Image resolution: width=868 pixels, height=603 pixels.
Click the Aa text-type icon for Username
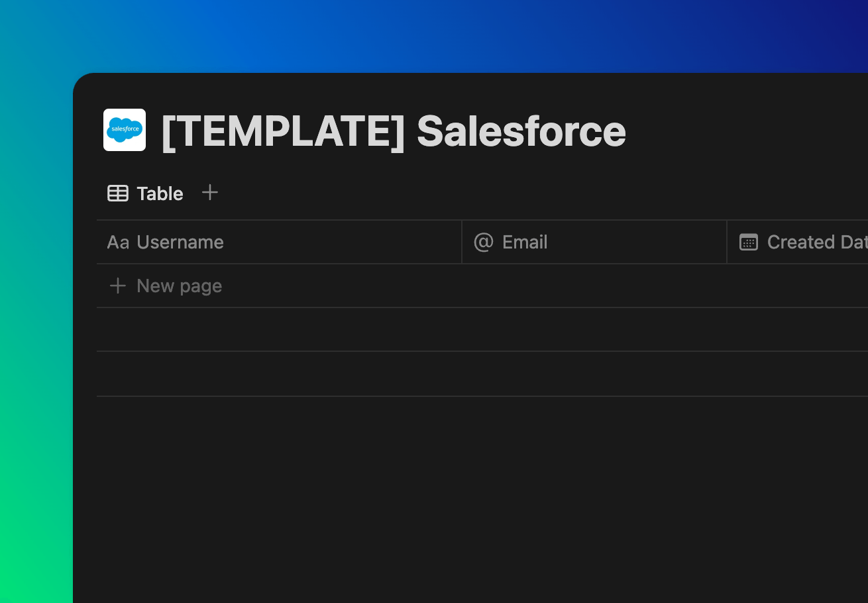pos(118,243)
